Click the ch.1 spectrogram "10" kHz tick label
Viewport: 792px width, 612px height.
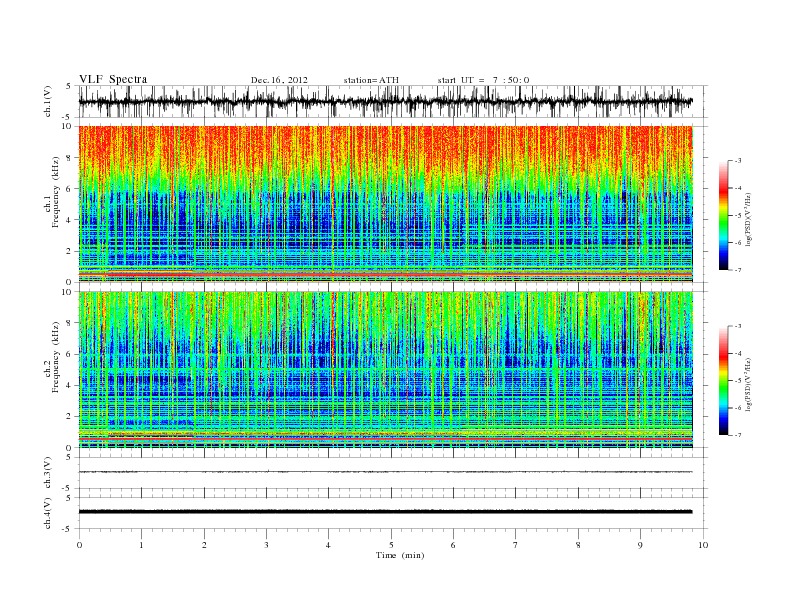click(x=67, y=126)
